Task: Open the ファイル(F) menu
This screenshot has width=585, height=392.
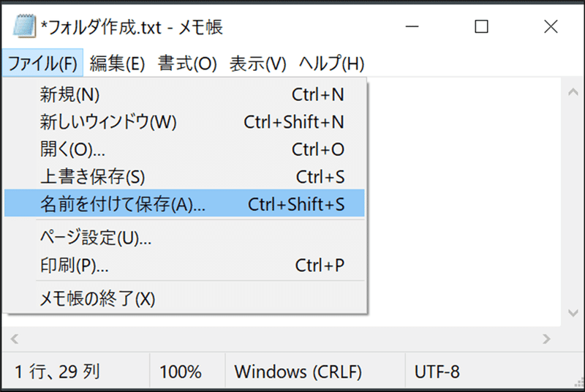Action: (42, 64)
